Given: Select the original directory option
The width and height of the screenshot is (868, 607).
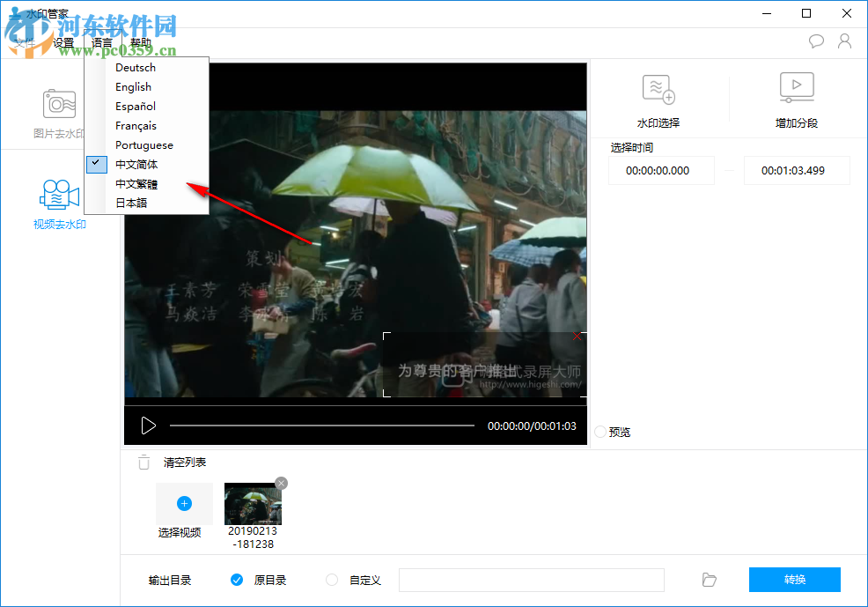Looking at the screenshot, I should (x=237, y=580).
